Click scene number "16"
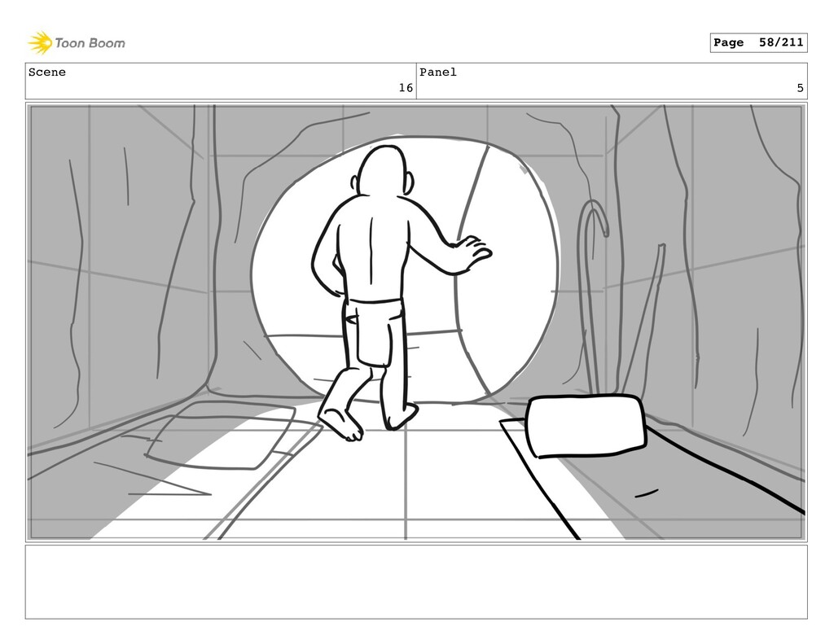Image resolution: width=834 pixels, height=644 pixels. pyautogui.click(x=406, y=88)
